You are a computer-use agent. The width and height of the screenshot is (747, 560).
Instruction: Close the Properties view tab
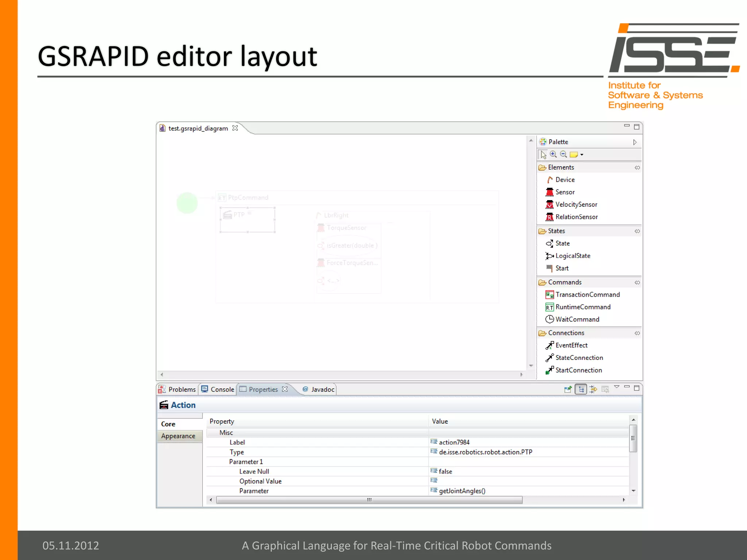(x=285, y=389)
